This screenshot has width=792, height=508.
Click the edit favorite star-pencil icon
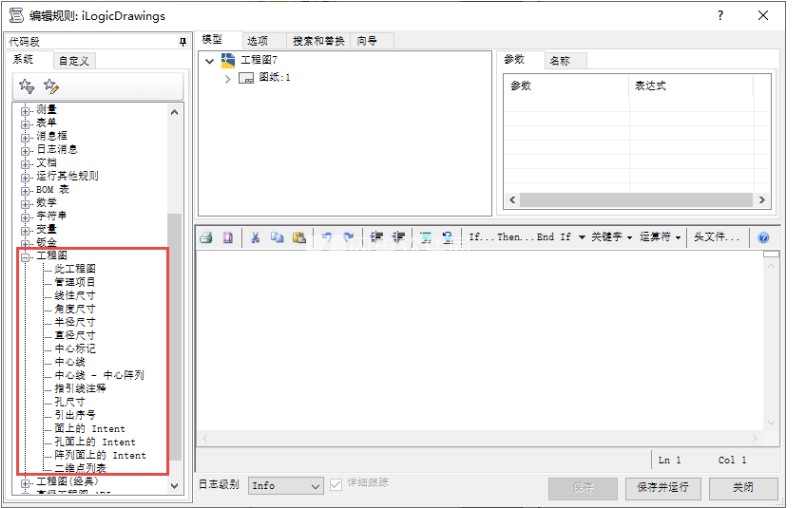click(52, 87)
